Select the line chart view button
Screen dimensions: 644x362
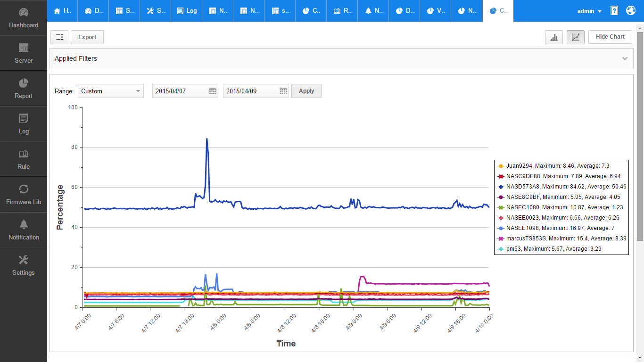click(575, 37)
